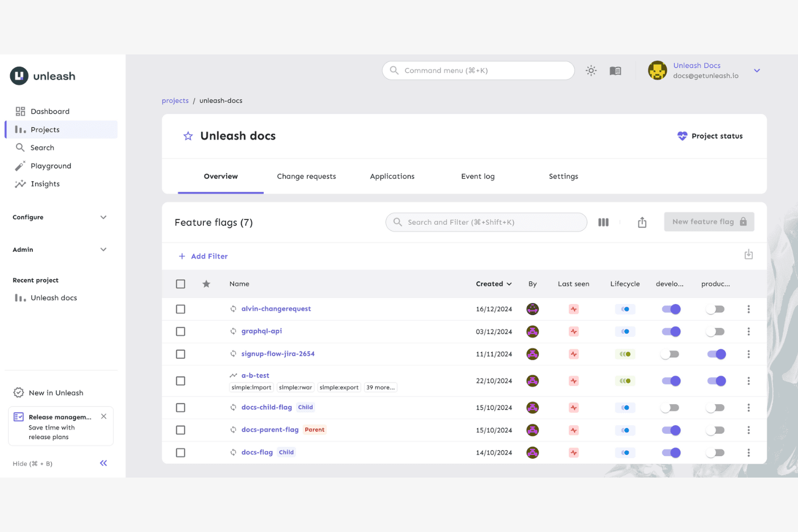The image size is (798, 532).
Task: Open actions menu for alvin-changerequest row
Action: point(748,309)
